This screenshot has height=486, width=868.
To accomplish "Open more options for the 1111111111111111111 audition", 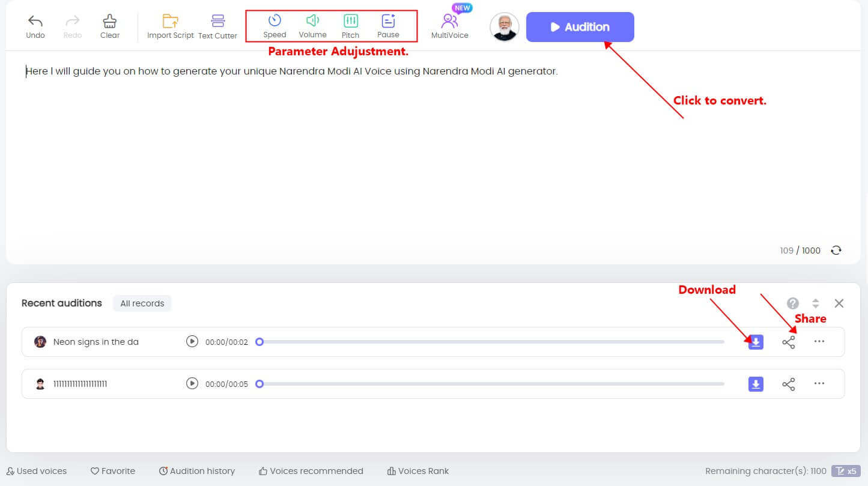I will 819,383.
